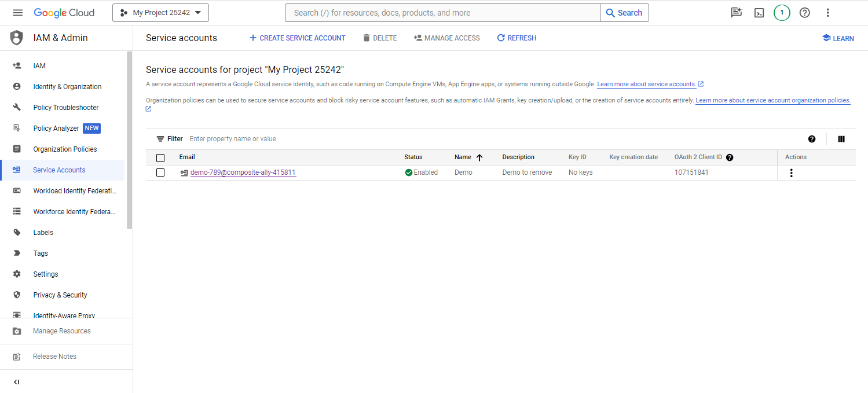Click the Status column header
868x393 pixels.
tap(413, 157)
